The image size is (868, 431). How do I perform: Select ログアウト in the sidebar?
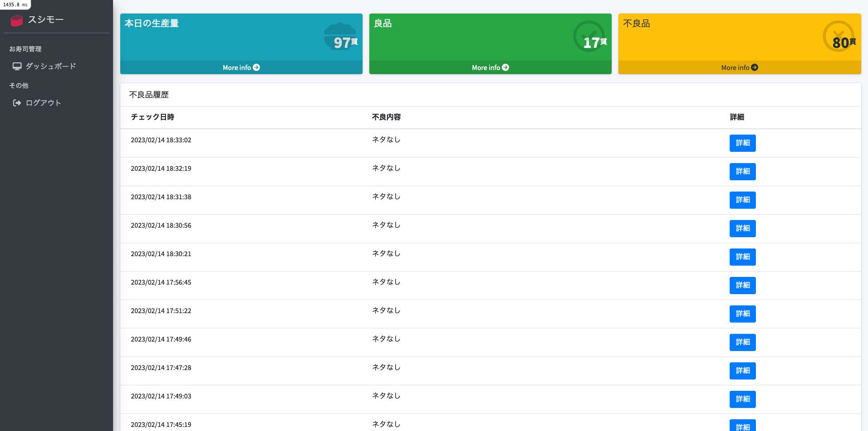pos(43,103)
